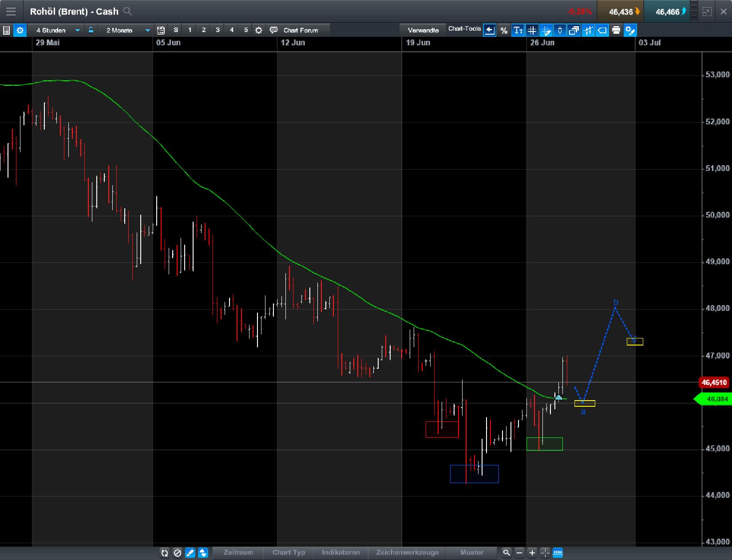Click the print chart icon
The width and height of the screenshot is (732, 560).
(x=617, y=30)
